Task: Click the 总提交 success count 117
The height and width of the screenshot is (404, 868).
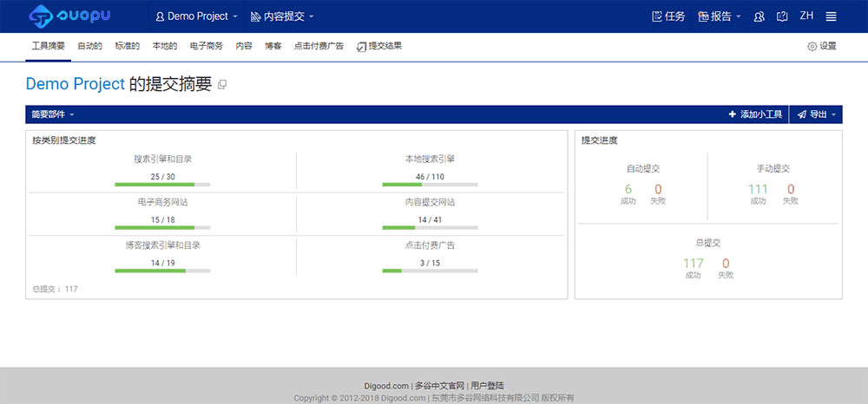Action: (x=693, y=264)
